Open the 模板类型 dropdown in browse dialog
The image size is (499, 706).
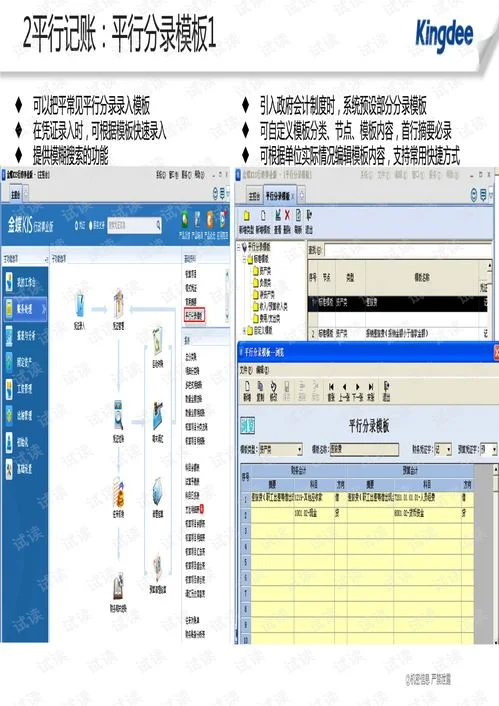[x=299, y=449]
